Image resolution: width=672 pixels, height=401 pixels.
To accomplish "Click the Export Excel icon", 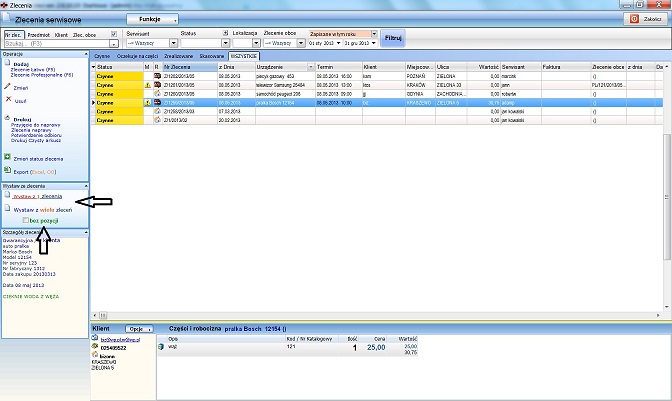I will 7,171.
